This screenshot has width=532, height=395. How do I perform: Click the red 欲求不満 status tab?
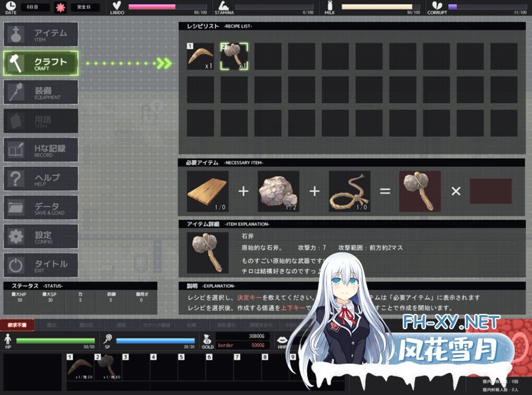[17, 325]
